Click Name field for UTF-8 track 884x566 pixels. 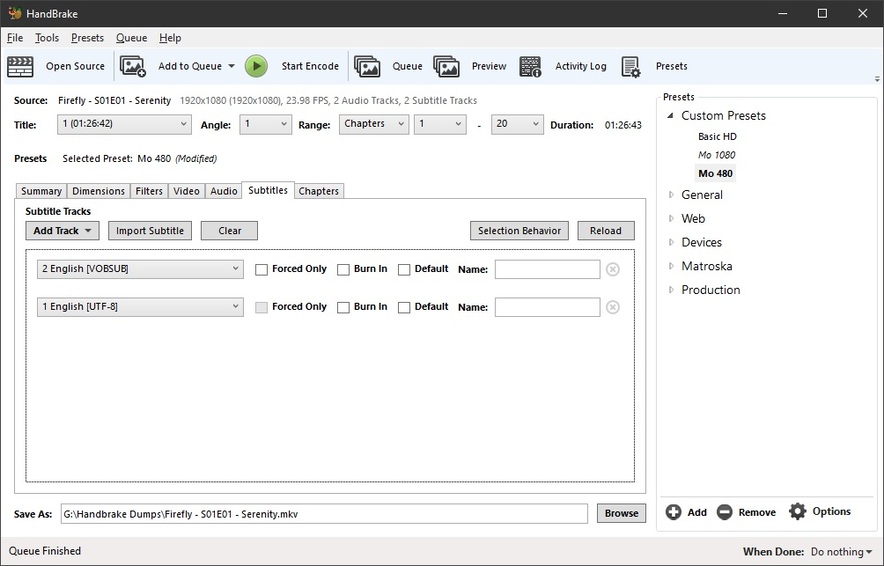click(x=547, y=307)
